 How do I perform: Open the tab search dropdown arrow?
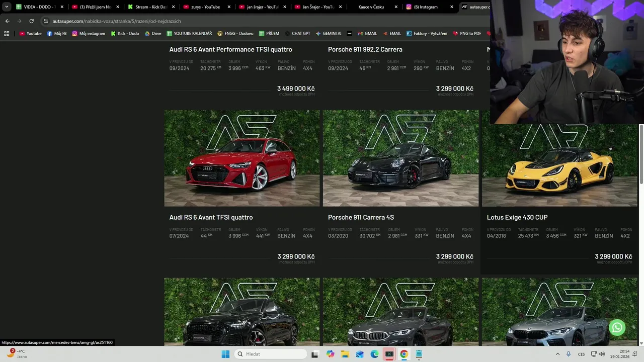click(x=7, y=7)
